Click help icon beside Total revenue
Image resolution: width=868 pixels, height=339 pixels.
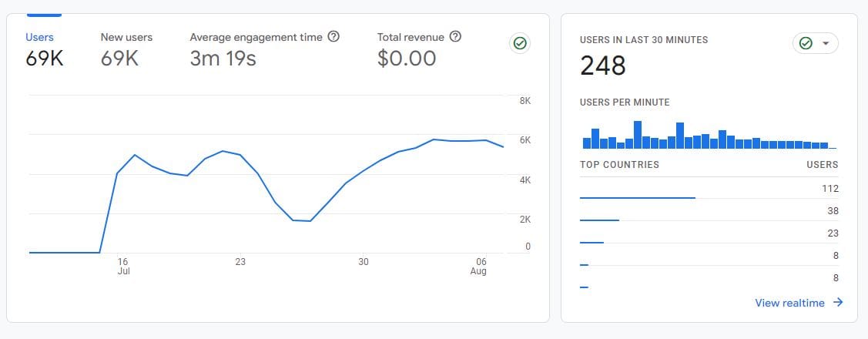(455, 37)
